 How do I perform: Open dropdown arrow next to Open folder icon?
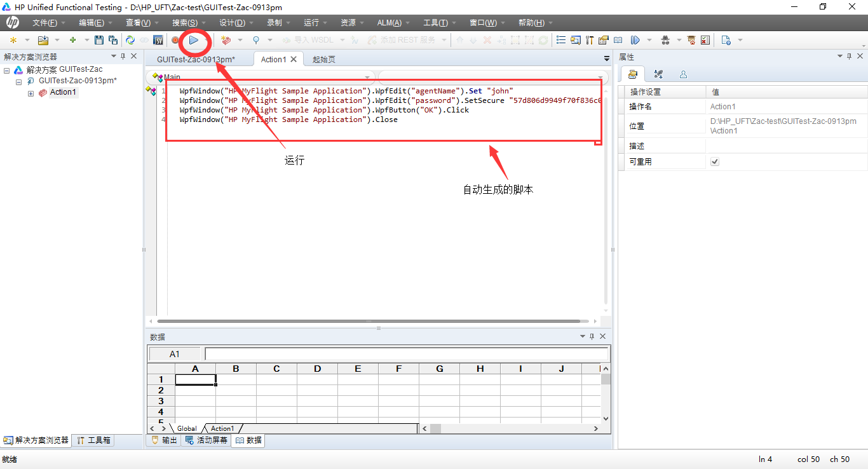tap(58, 40)
